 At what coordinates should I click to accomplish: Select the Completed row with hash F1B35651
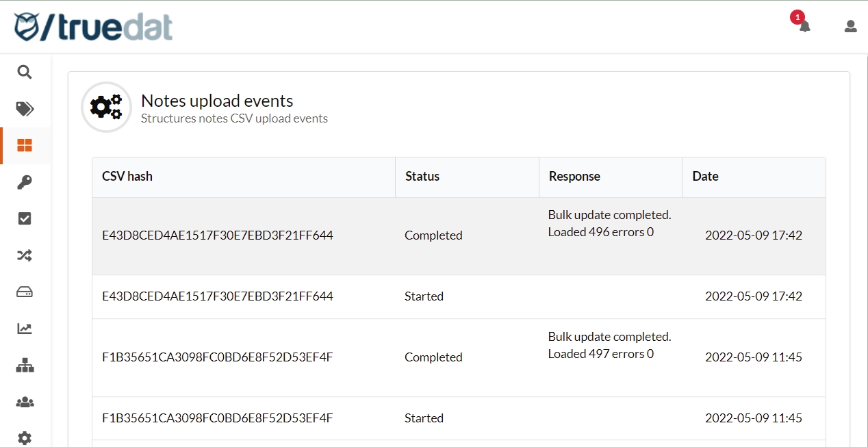pyautogui.click(x=218, y=357)
